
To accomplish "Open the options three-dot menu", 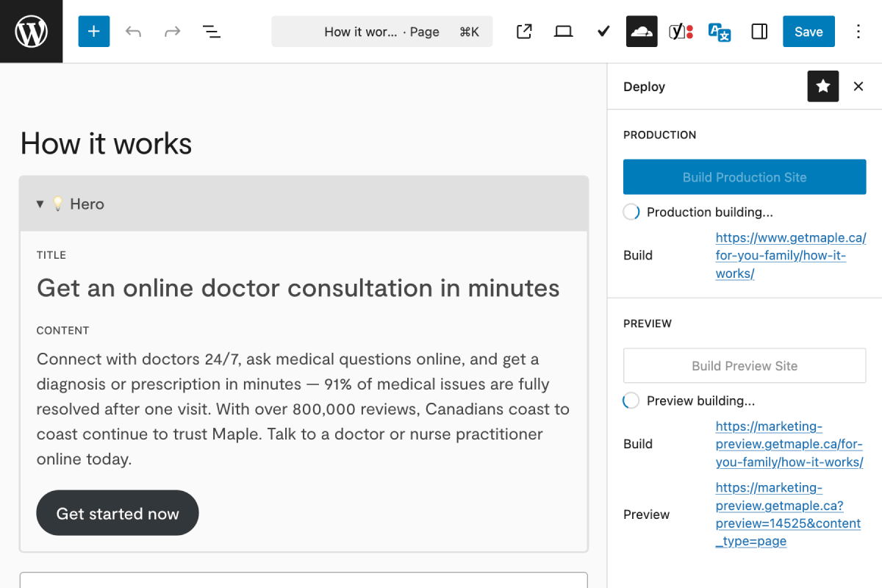I will tap(858, 32).
